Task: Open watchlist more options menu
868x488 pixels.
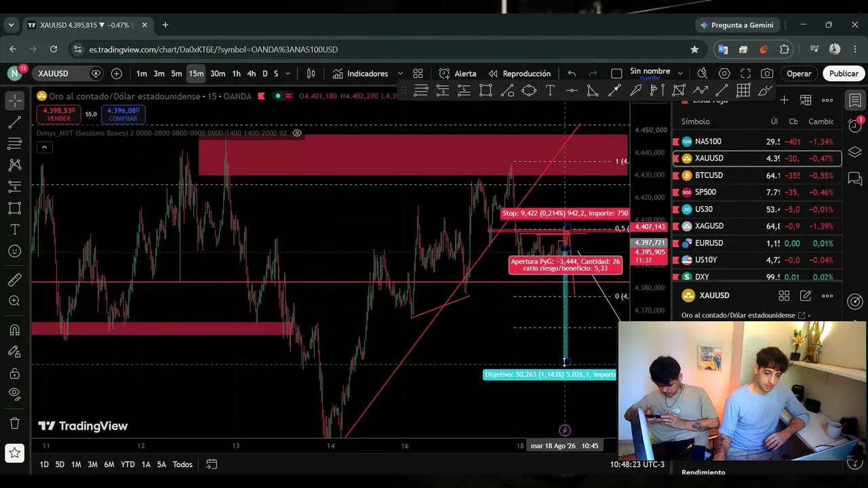Action: click(827, 100)
